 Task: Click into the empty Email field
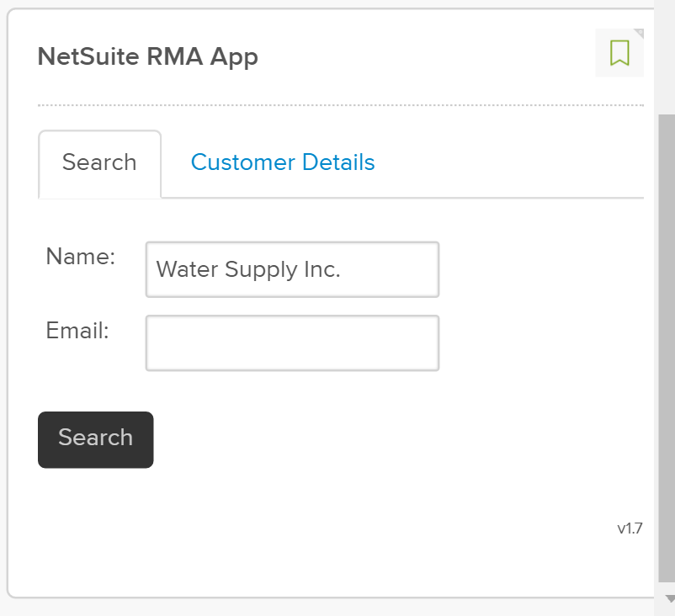coord(292,343)
